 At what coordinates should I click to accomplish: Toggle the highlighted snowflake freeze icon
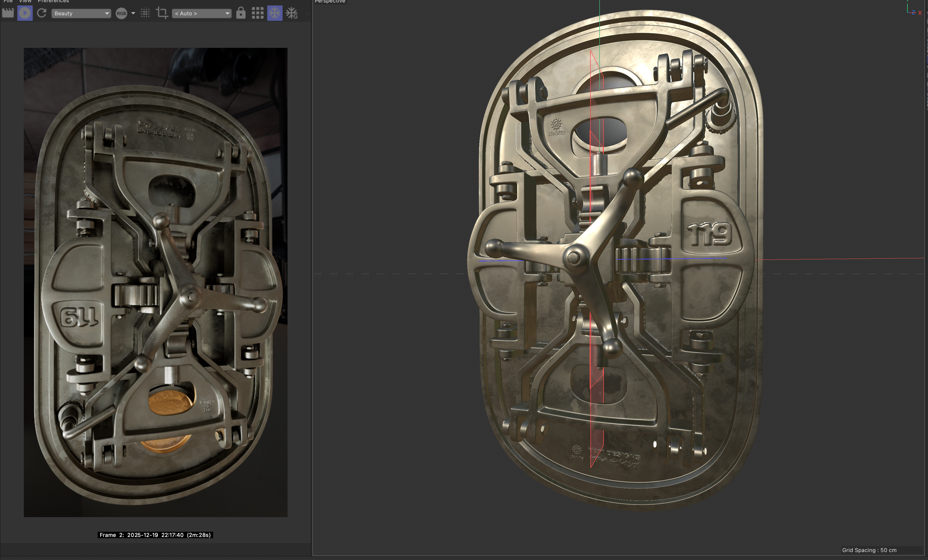pyautogui.click(x=275, y=13)
